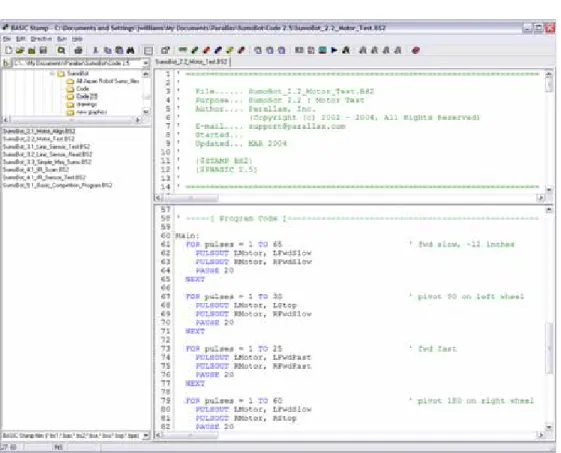Viewport: 561px width, 453px height.
Task: Click upper editor pane scroll down arrow
Action: pyautogui.click(x=549, y=189)
